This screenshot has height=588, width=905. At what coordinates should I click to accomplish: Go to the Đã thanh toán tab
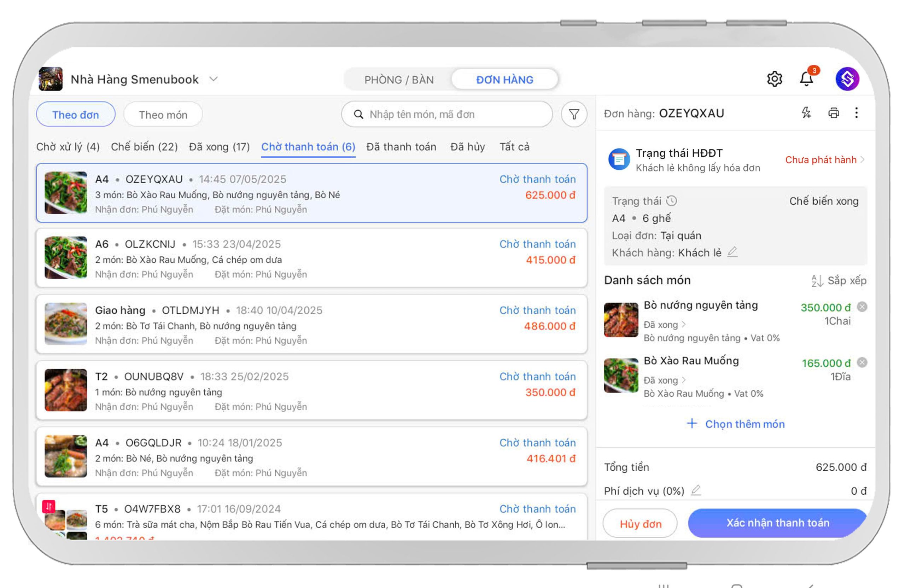pyautogui.click(x=401, y=147)
